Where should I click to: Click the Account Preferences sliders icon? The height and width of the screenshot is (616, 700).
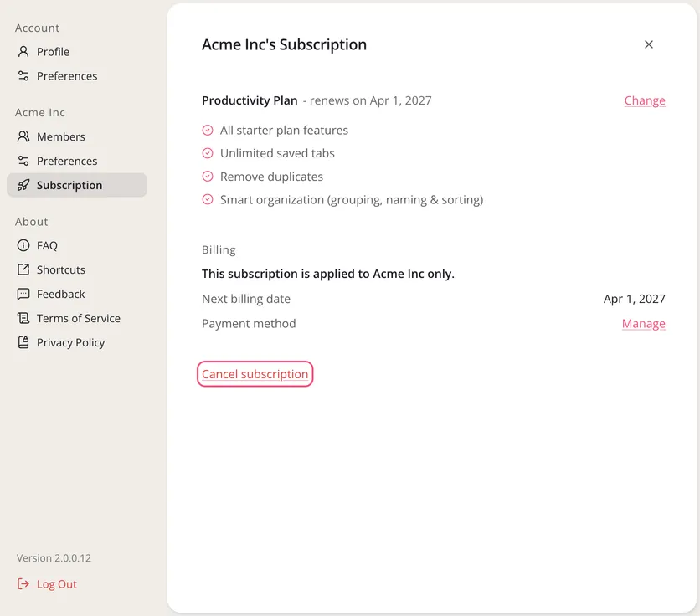pyautogui.click(x=23, y=76)
